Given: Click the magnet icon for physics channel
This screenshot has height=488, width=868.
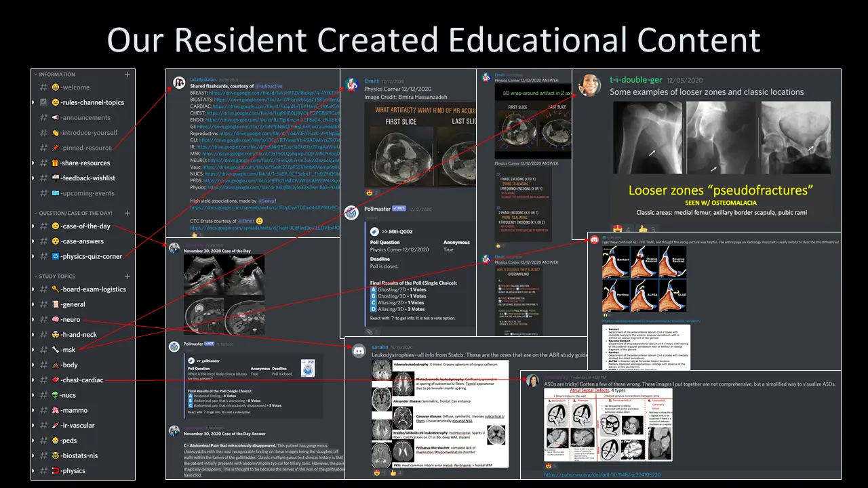Looking at the screenshot, I should [x=55, y=470].
